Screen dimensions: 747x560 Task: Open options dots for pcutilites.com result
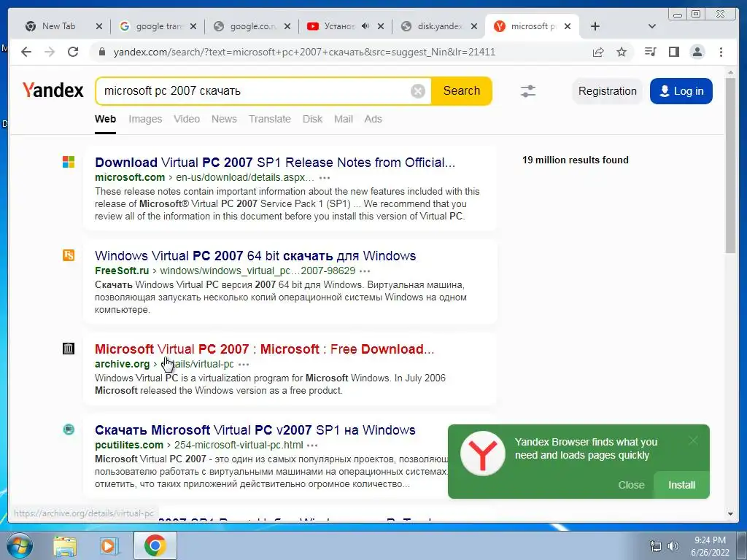point(312,446)
